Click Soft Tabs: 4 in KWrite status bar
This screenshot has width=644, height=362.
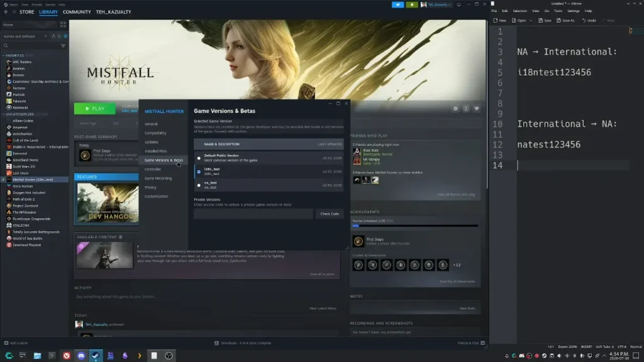click(x=604, y=347)
